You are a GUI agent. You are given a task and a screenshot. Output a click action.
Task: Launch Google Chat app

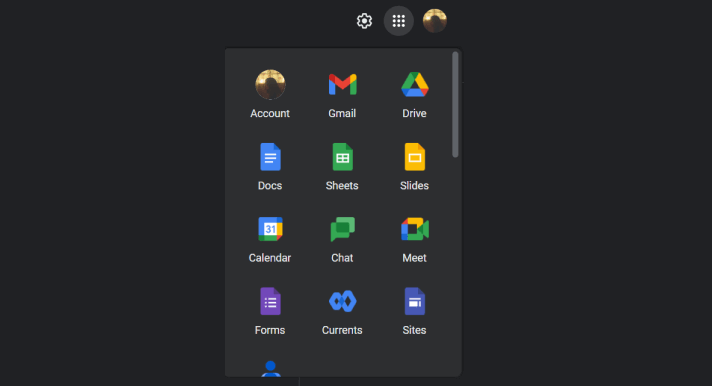point(342,239)
